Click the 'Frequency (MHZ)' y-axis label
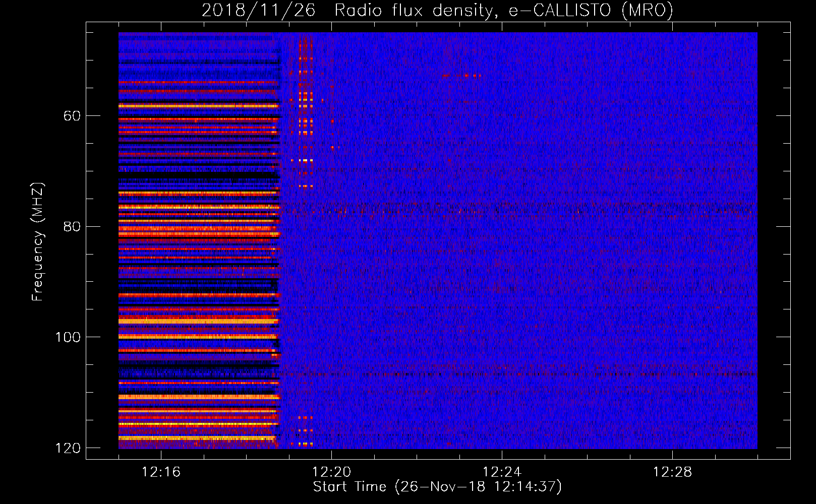Screen dimensions: 816x504 coord(38,242)
